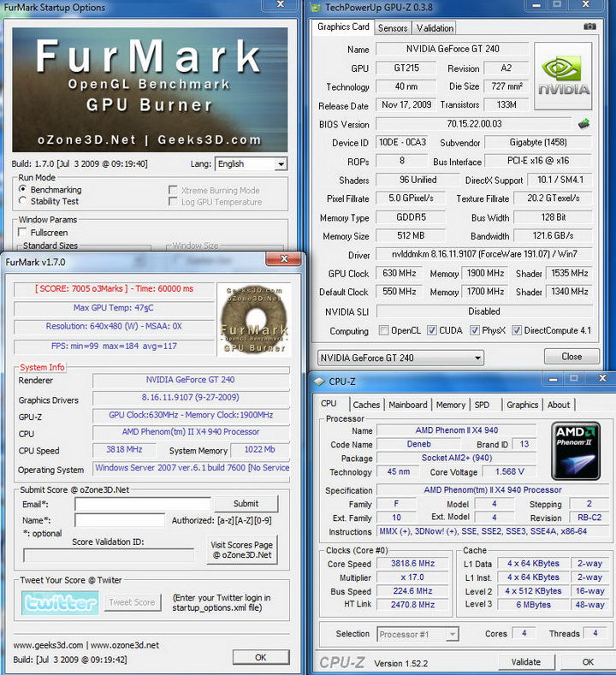
Task: Click the Email input field
Action: 143,504
